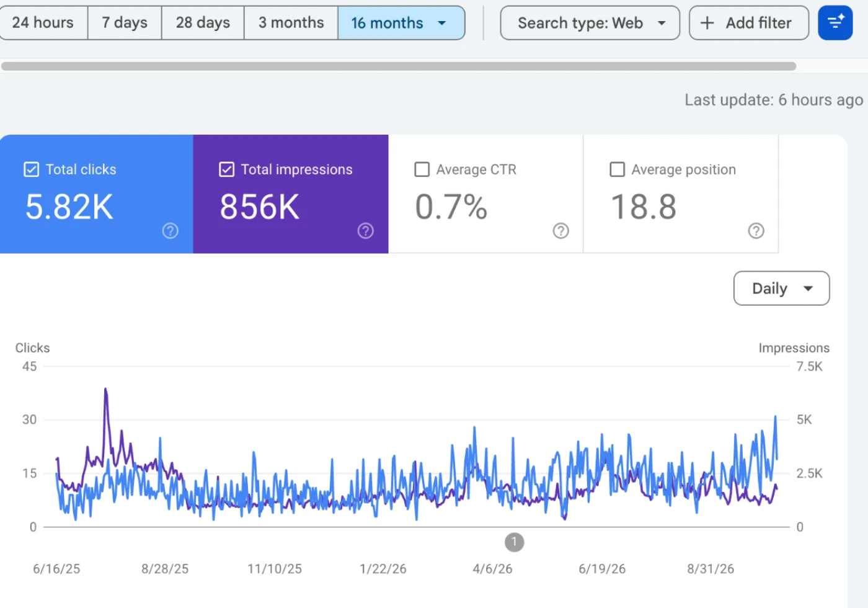Open help icon on Total impressions card
Viewport: 868px width, 608px height.
[x=366, y=231]
